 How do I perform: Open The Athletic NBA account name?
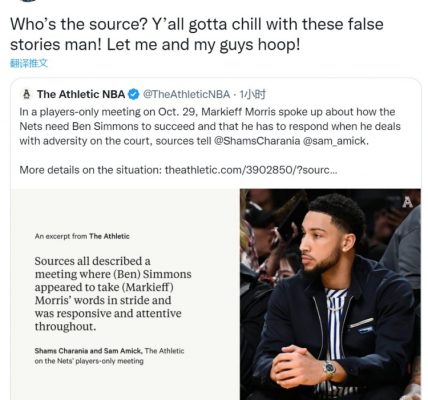tap(81, 95)
